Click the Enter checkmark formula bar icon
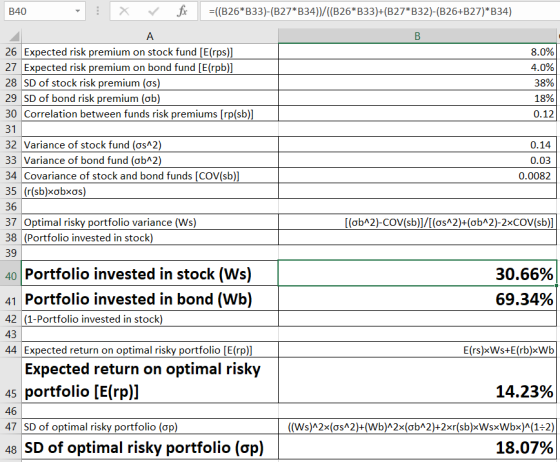560x462 pixels. [153, 11]
